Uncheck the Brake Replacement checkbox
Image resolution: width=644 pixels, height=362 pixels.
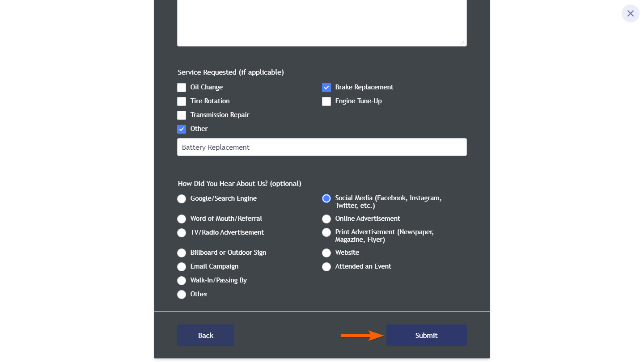point(326,88)
